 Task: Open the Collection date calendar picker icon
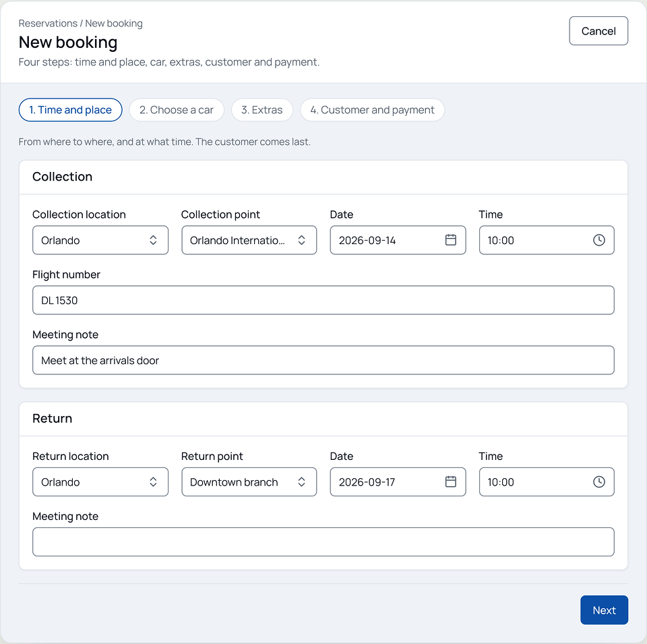coord(451,240)
